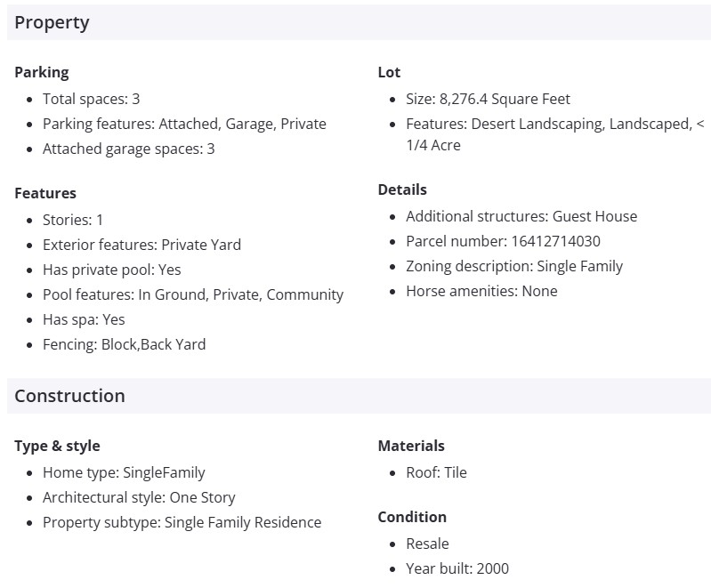The height and width of the screenshot is (588, 711).
Task: Click Fencing: Block,Back Yard text
Action: coord(124,344)
